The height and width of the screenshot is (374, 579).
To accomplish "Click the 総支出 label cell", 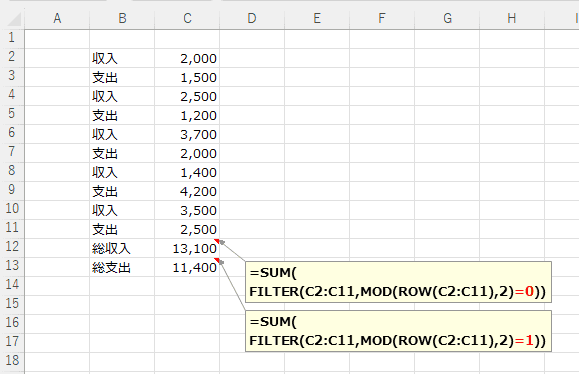I will (x=122, y=267).
